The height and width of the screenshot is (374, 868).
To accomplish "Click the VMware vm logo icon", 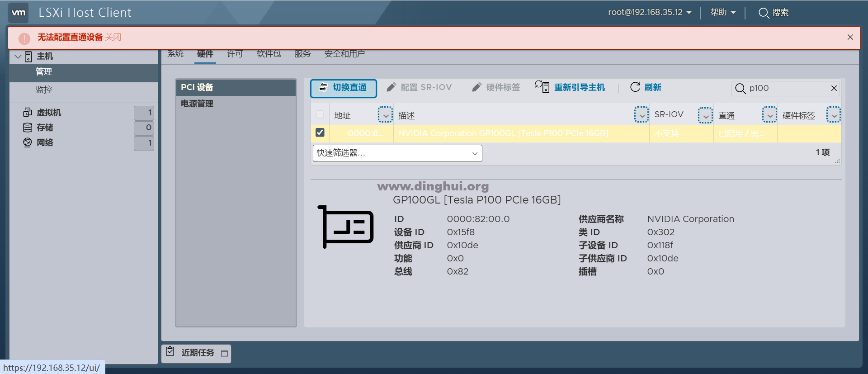I will [x=19, y=13].
